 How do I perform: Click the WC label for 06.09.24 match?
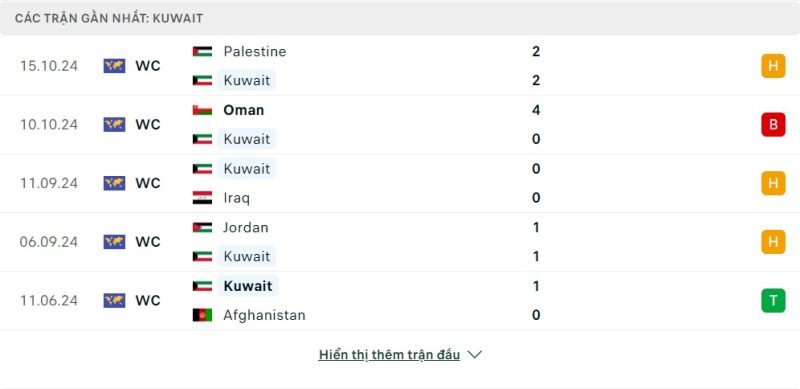coord(148,241)
